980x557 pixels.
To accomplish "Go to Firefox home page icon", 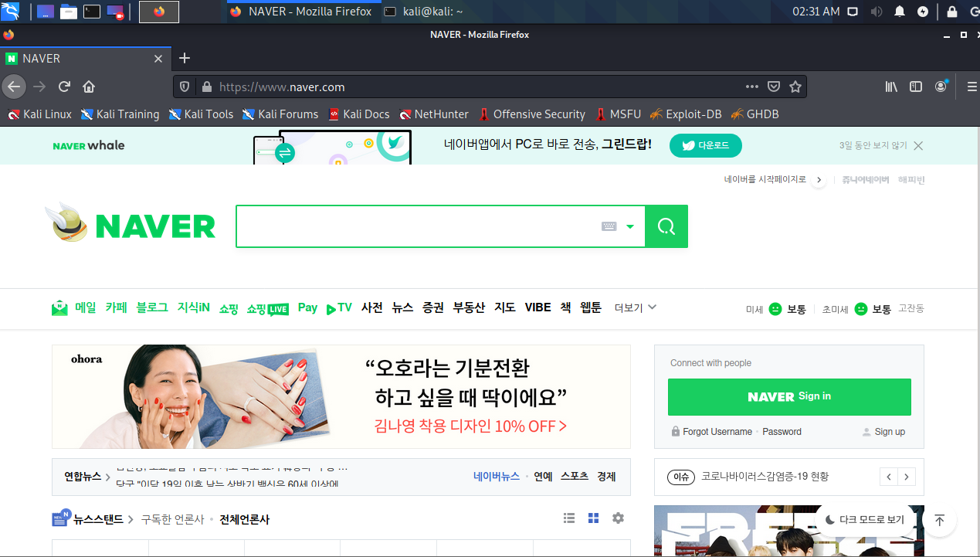I will pyautogui.click(x=89, y=87).
